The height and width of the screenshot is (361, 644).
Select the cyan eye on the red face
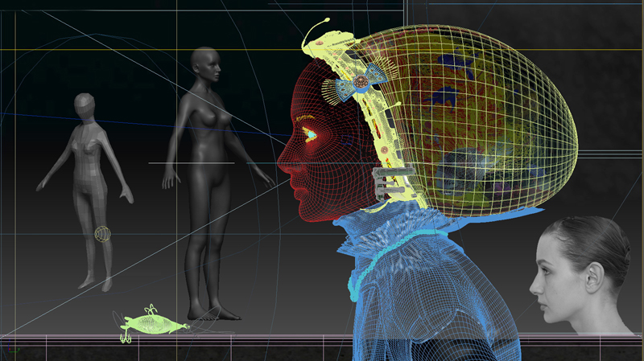tap(311, 134)
